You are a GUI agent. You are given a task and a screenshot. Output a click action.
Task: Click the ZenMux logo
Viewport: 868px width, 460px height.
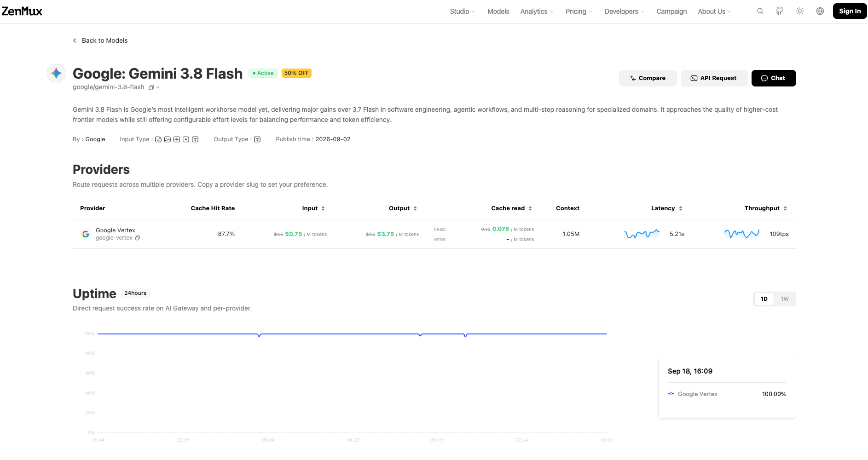point(22,11)
